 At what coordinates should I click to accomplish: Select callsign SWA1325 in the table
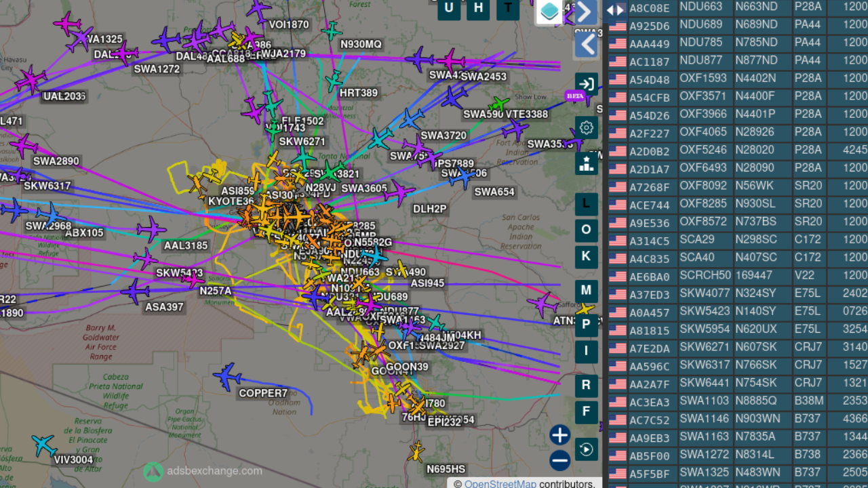point(705,472)
